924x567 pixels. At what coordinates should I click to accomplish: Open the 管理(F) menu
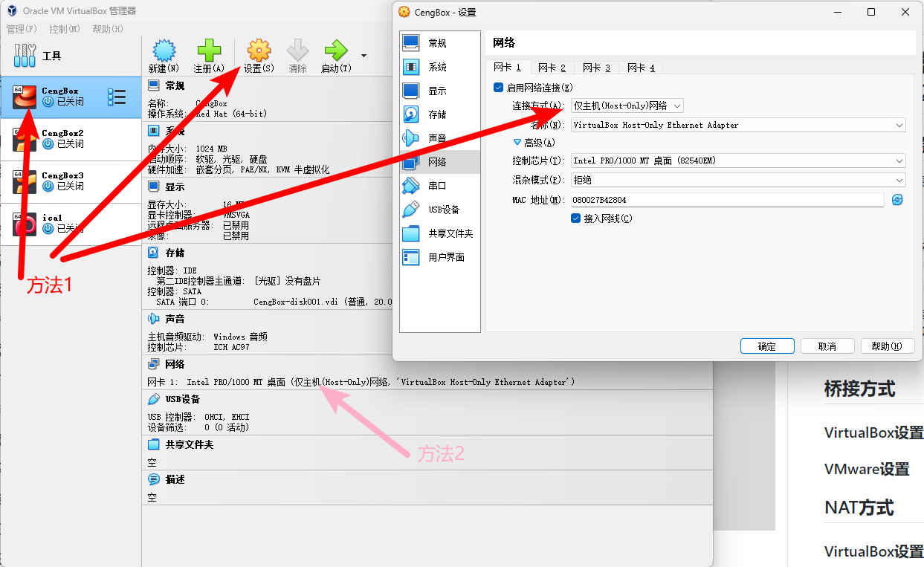tap(22, 29)
